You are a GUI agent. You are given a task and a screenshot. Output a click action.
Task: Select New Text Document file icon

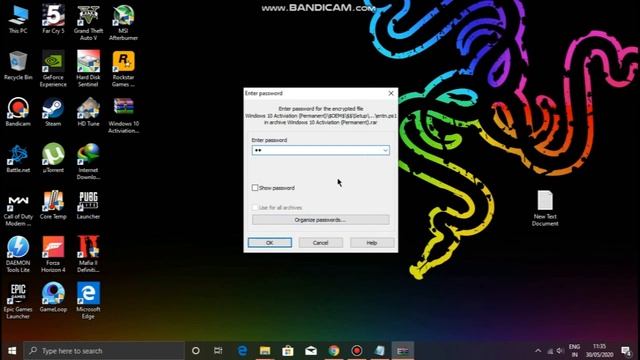pyautogui.click(x=545, y=208)
